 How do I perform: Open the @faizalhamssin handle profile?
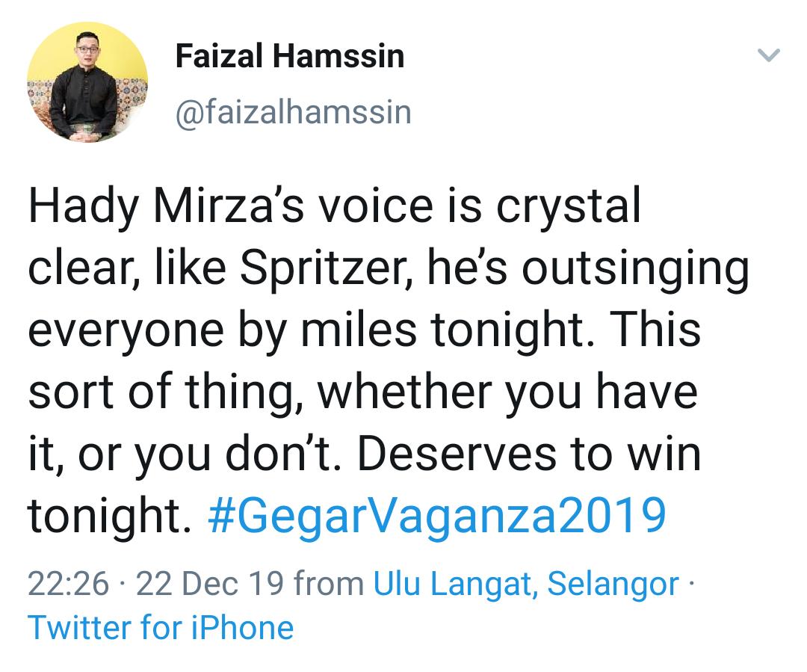[294, 112]
